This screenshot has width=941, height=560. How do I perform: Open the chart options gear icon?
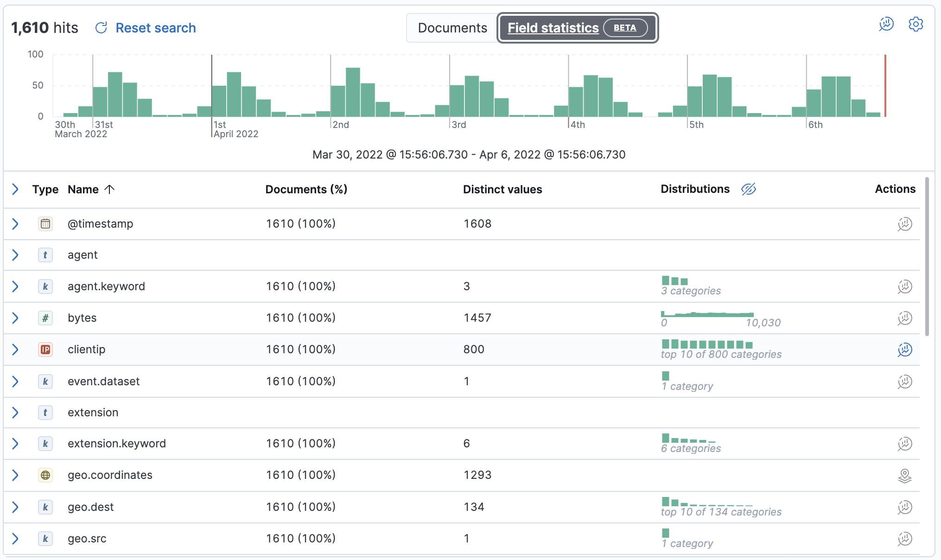pyautogui.click(x=916, y=25)
